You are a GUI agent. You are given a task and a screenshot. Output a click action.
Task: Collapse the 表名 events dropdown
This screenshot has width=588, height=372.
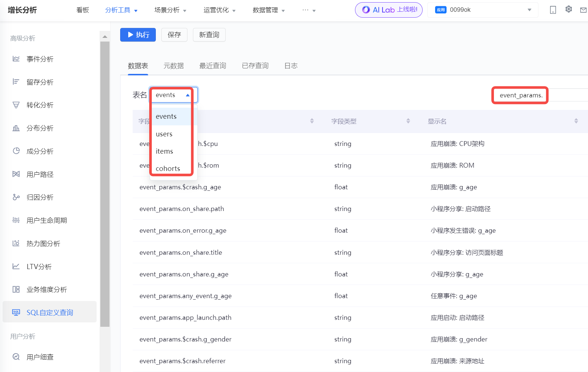(173, 95)
